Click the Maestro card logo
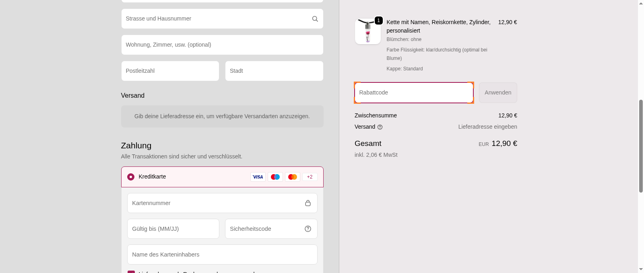Viewport: 644px width, 273px height. (x=275, y=177)
